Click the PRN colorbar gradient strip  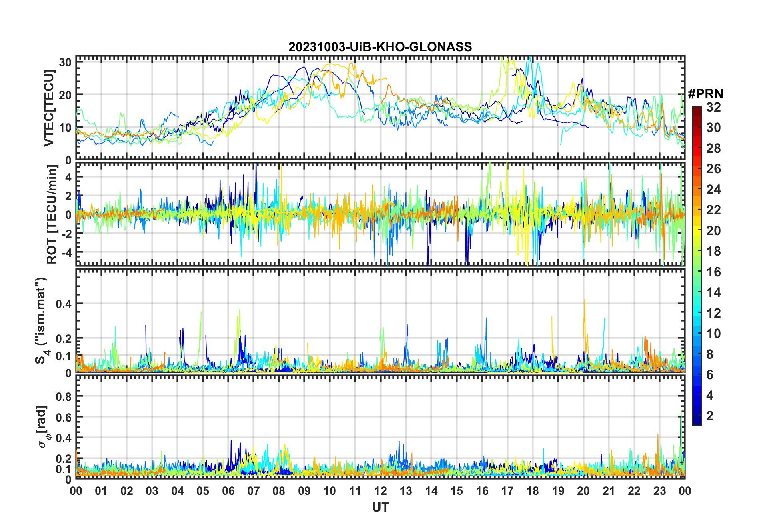pyautogui.click(x=697, y=266)
